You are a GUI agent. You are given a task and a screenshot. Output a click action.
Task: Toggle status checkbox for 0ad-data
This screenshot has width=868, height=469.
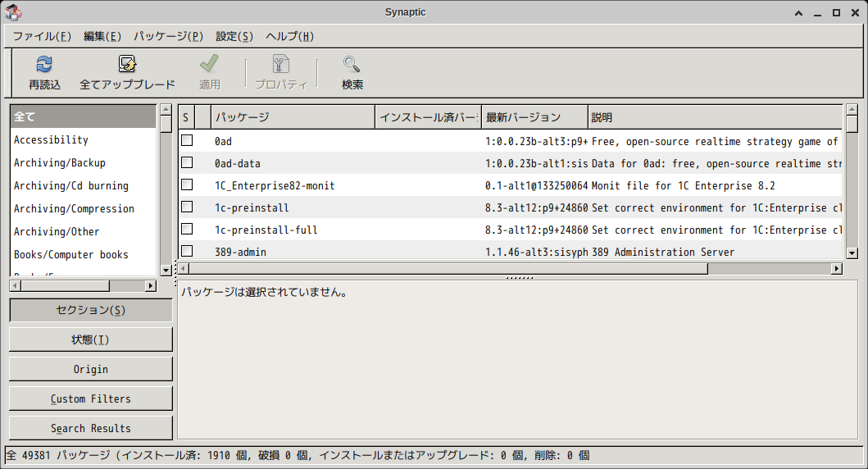click(187, 163)
